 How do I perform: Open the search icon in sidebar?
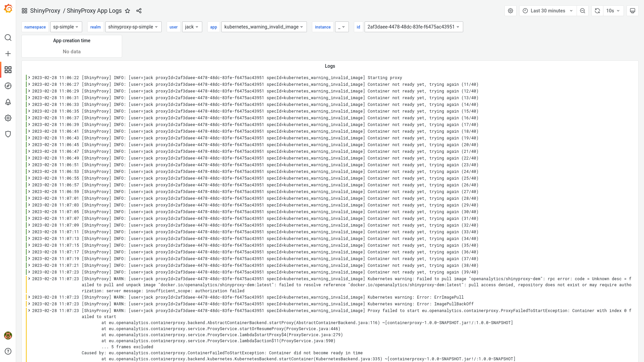pyautogui.click(x=8, y=38)
